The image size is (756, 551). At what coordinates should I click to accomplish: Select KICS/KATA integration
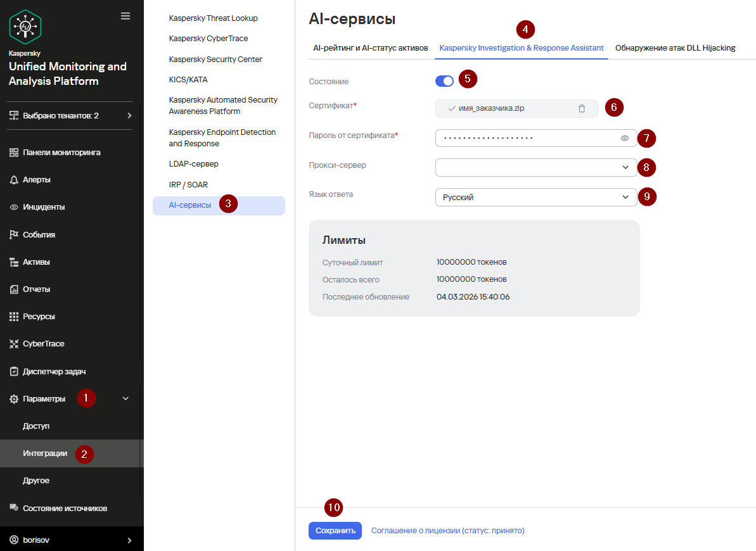188,80
